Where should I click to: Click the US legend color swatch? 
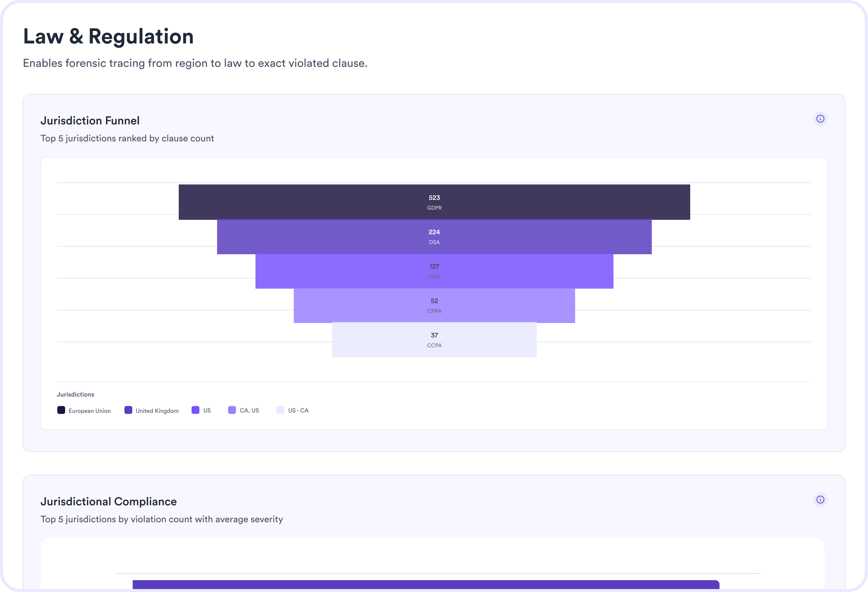(x=195, y=410)
